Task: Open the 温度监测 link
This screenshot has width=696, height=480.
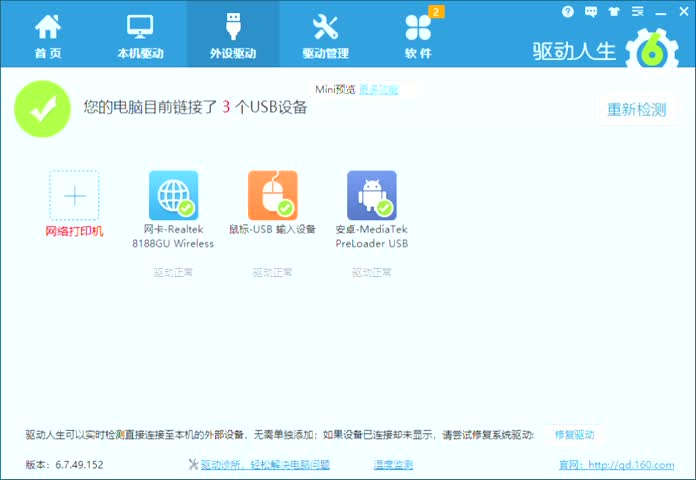Action: [x=393, y=465]
